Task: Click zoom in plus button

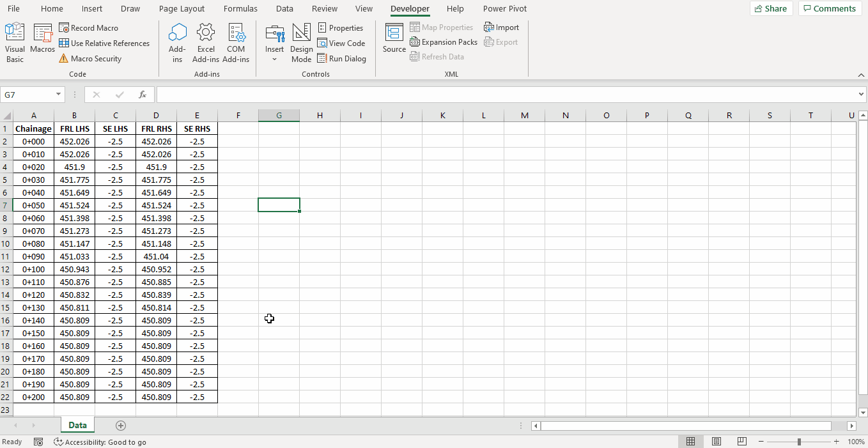Action: (x=837, y=442)
